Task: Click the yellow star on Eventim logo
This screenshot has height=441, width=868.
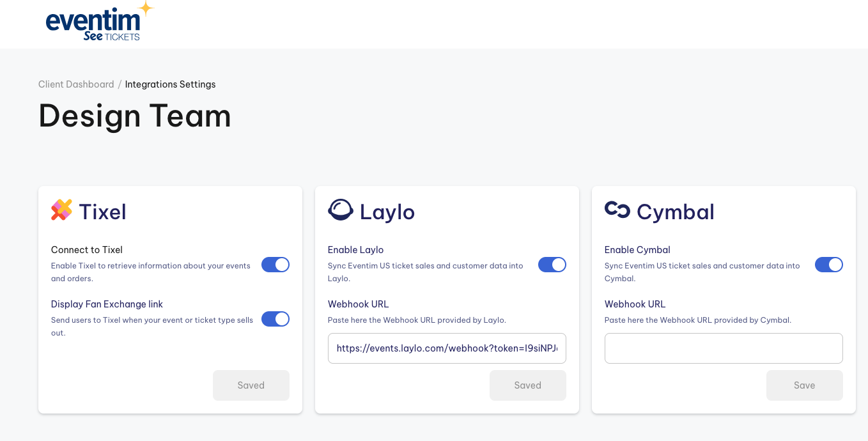Action: 146,8
